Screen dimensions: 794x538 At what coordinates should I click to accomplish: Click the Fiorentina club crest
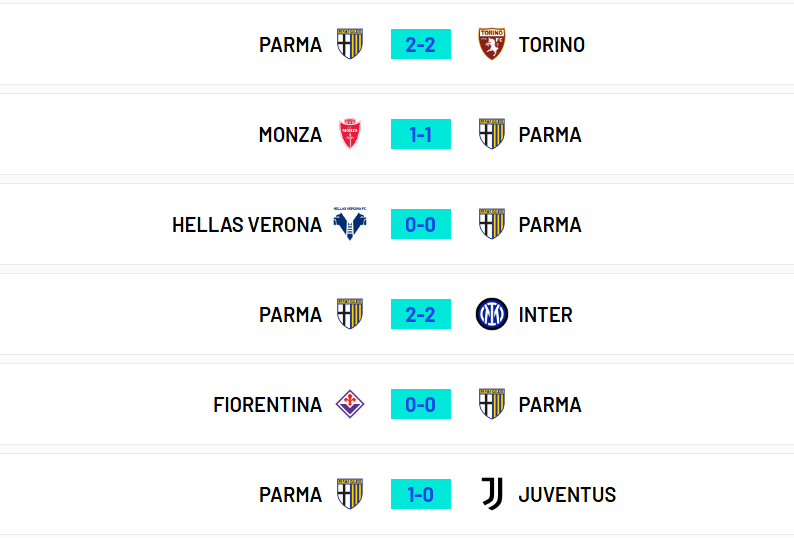click(350, 404)
